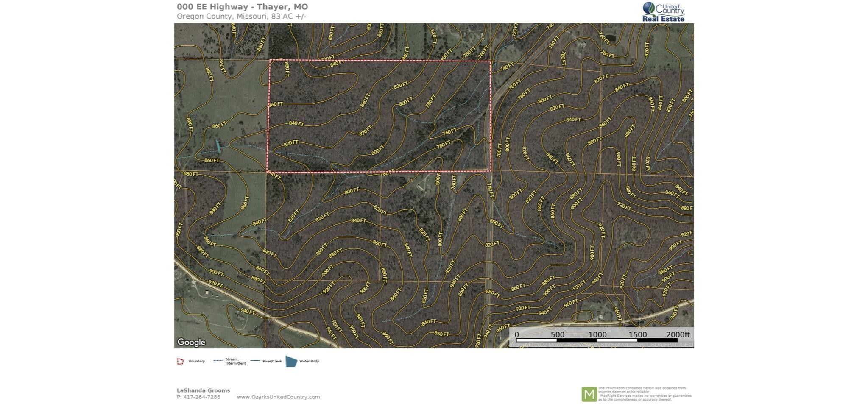Screen dimensions: 868x404
Task: Click the title 000 EE Highway - Thayer, MO
Action: (x=242, y=6)
